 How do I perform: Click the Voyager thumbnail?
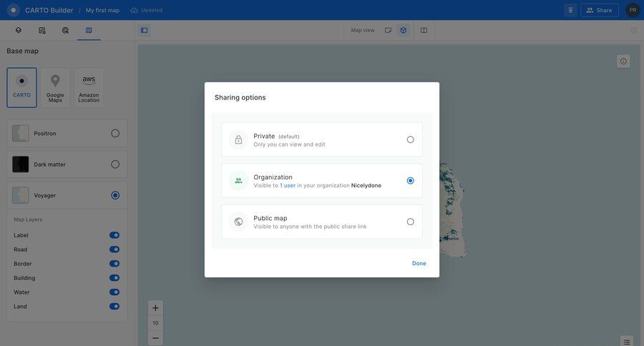pos(21,195)
